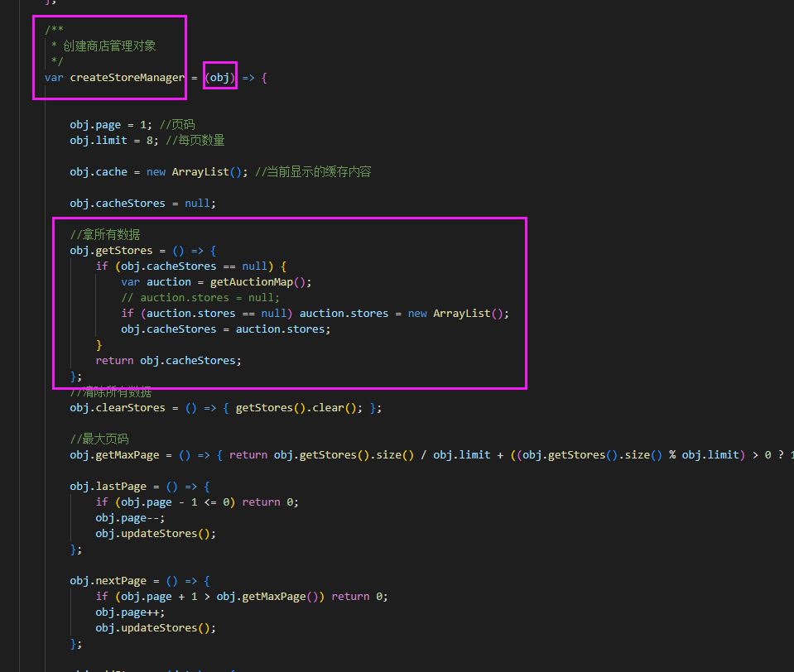Click the obj.page = 1 line
Screen dimensions: 794x672
[110, 124]
